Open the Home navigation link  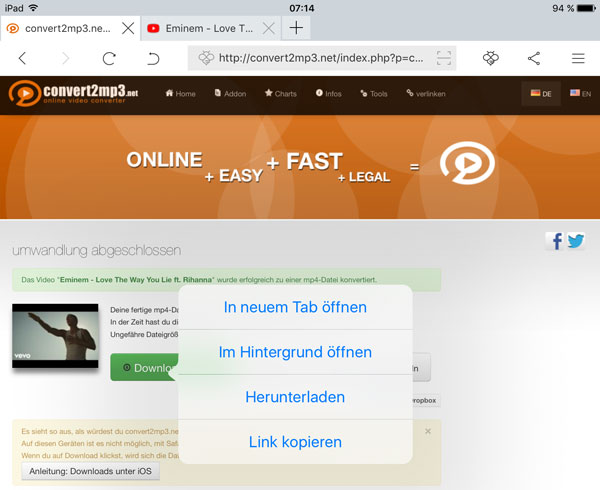click(x=180, y=94)
